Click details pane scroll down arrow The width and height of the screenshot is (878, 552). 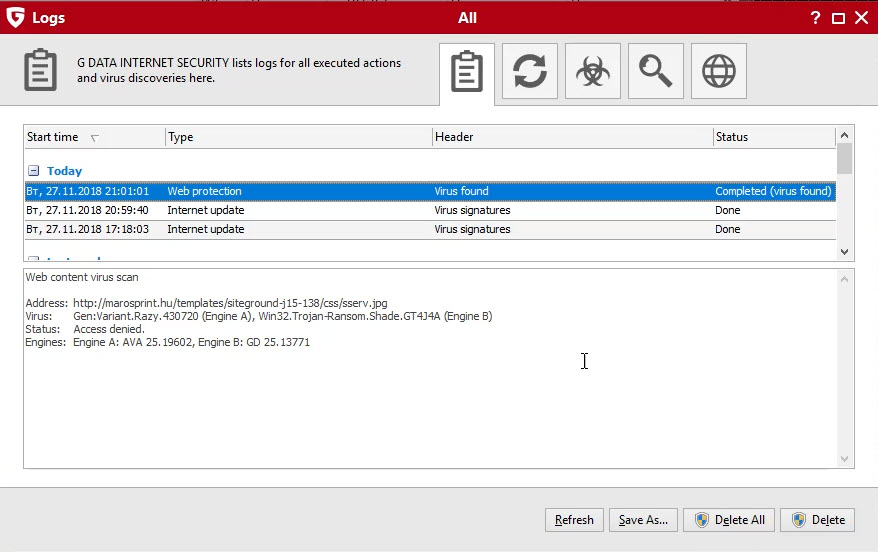pos(844,459)
